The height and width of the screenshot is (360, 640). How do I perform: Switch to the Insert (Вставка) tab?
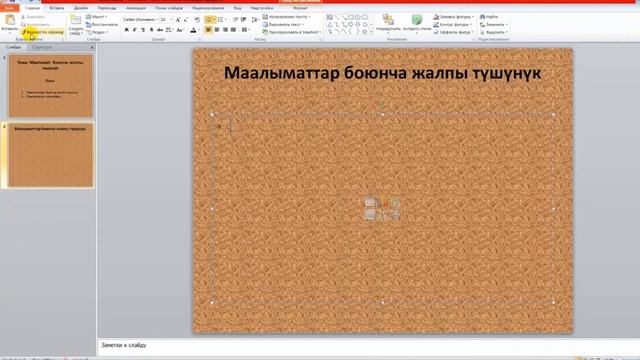pos(57,8)
